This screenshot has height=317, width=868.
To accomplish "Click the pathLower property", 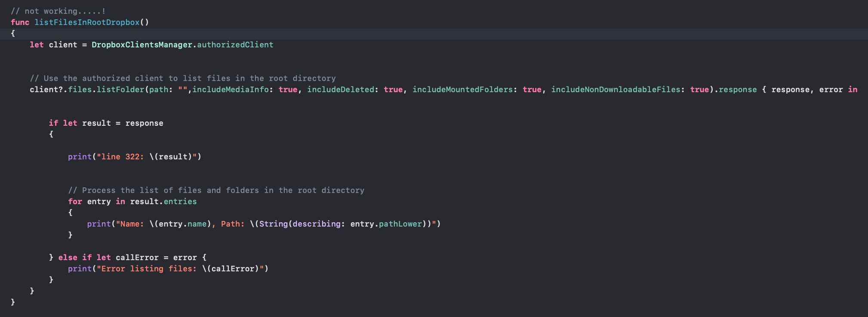I will [x=400, y=224].
